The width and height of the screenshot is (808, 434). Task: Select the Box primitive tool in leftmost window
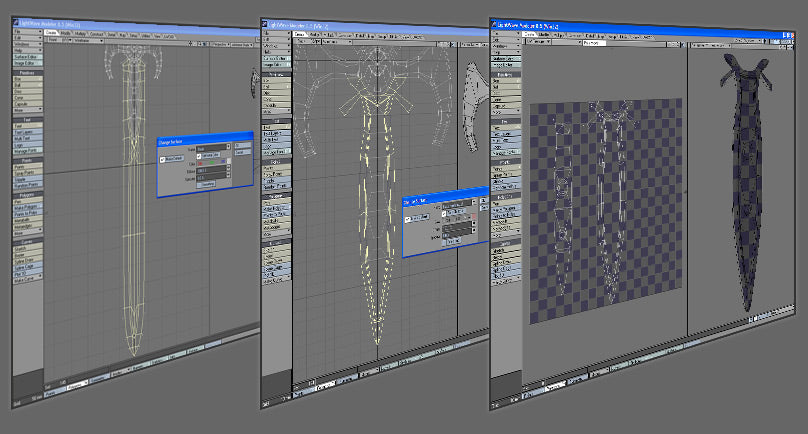[27, 81]
